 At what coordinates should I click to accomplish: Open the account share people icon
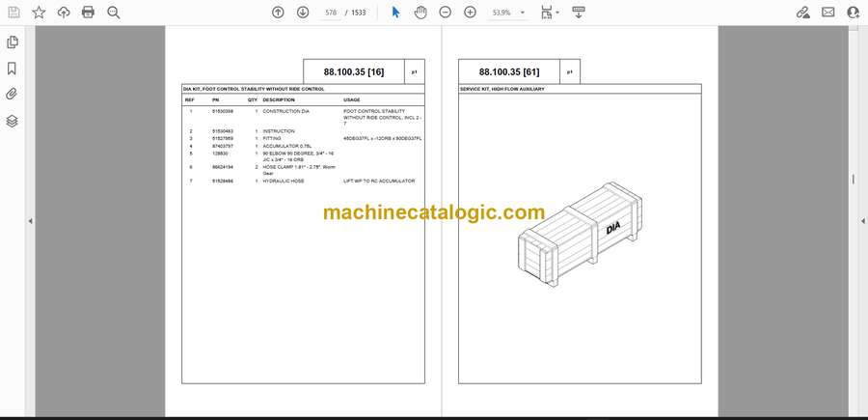pyautogui.click(x=854, y=13)
